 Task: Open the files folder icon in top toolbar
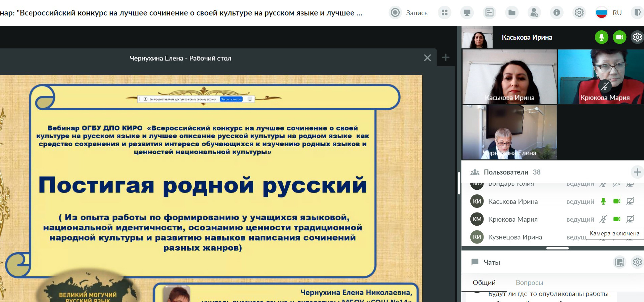point(512,13)
